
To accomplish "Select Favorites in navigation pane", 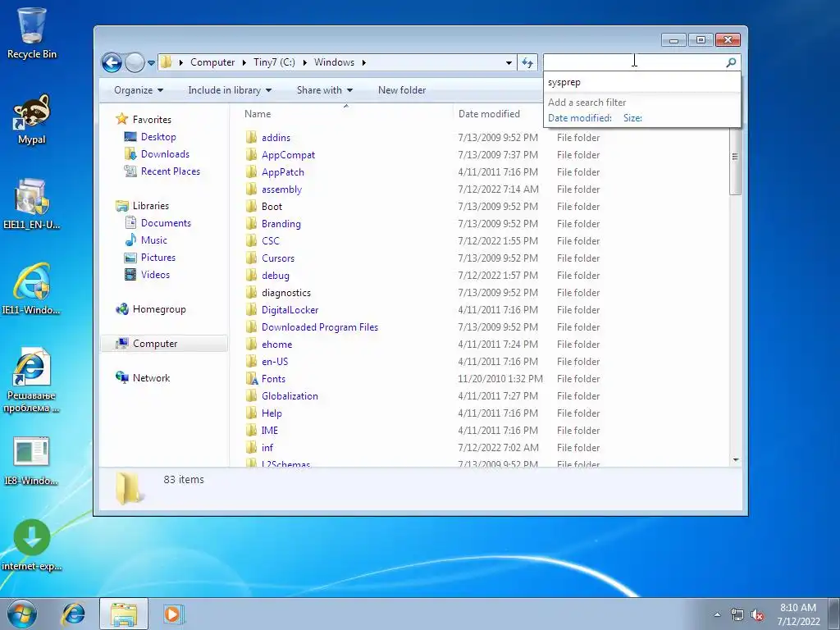I will [x=152, y=120].
